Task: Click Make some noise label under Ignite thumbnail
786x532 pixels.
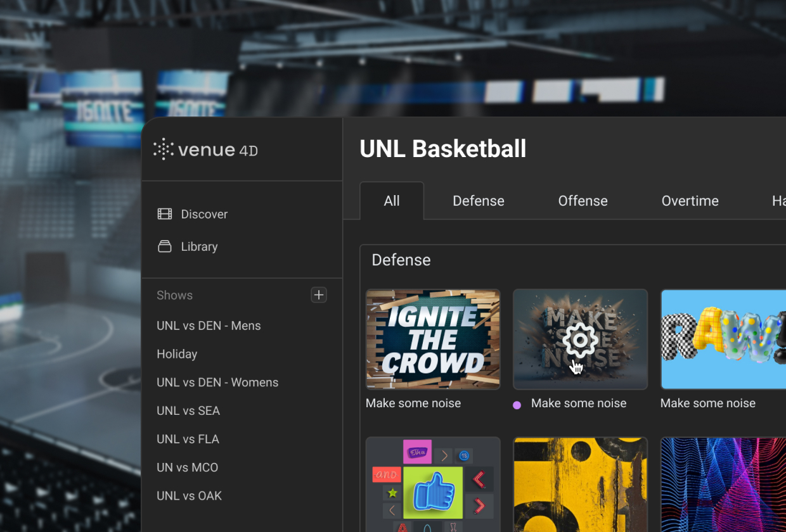Action: pyautogui.click(x=413, y=403)
